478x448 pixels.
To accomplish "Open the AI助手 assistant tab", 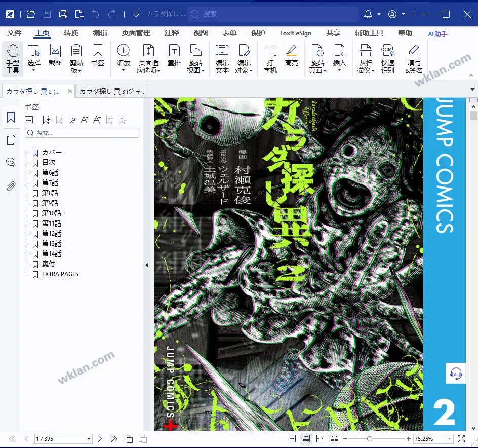I will pyautogui.click(x=437, y=34).
